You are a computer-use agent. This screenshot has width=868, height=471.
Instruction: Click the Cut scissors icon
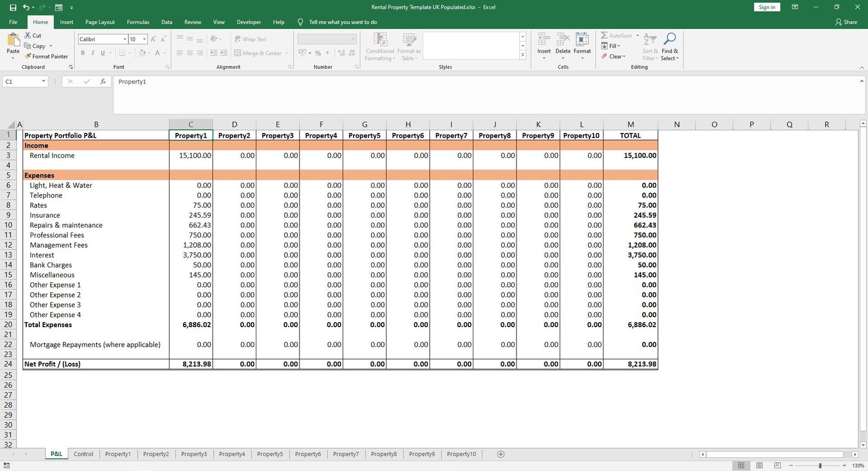coord(27,36)
